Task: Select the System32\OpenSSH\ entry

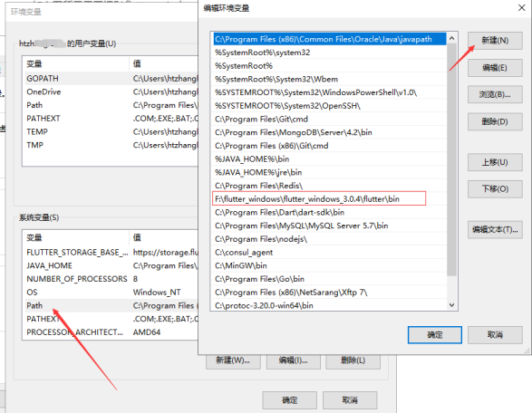Action: (330, 106)
